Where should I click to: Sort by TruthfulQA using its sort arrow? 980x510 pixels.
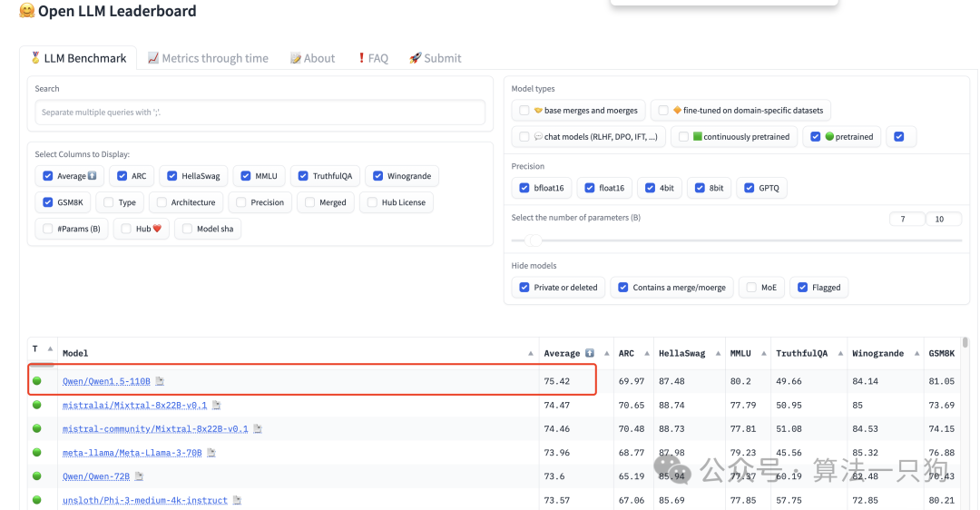coord(840,354)
